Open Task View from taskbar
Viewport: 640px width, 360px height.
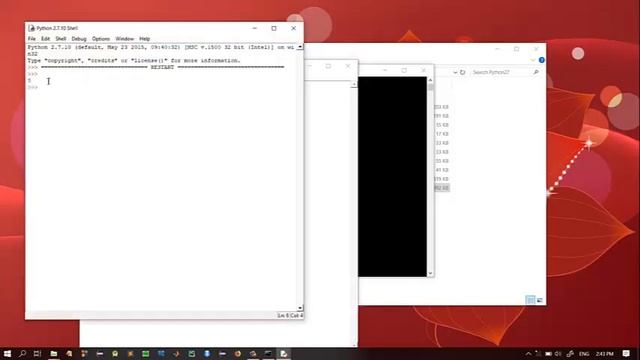pos(37,353)
